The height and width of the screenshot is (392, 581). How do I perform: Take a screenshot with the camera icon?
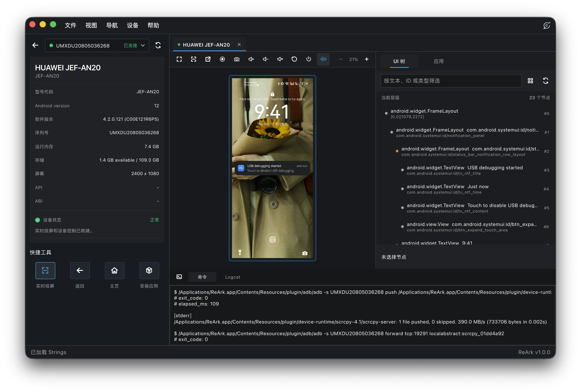(237, 59)
